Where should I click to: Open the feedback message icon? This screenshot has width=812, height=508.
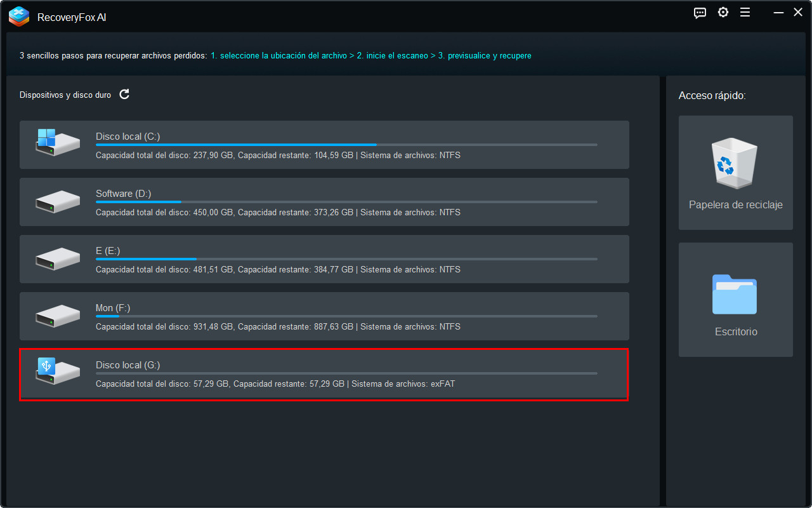pyautogui.click(x=700, y=12)
